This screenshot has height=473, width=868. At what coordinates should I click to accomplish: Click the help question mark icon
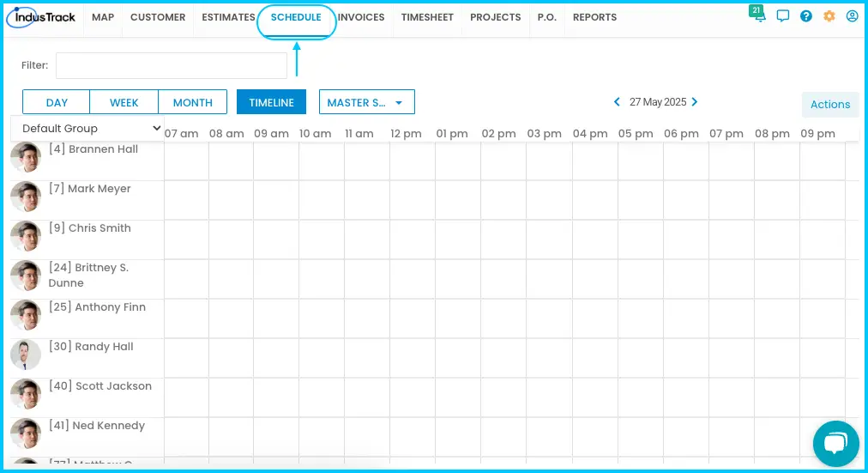click(806, 16)
